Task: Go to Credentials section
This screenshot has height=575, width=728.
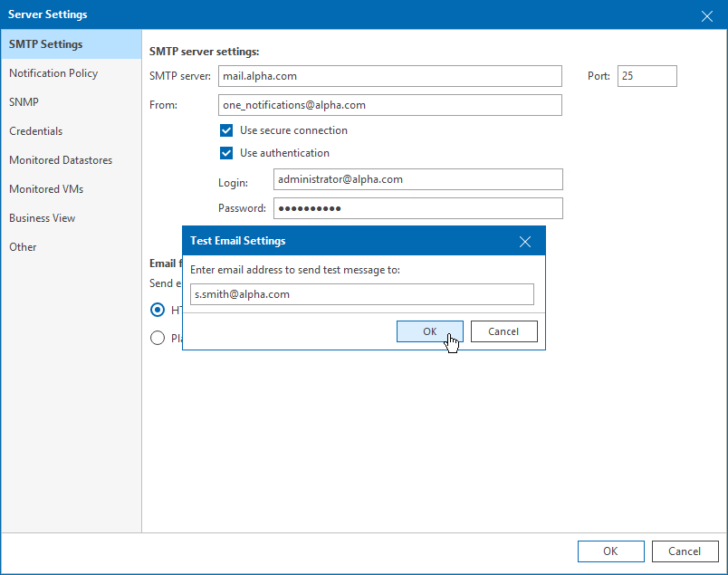Action: (36, 131)
